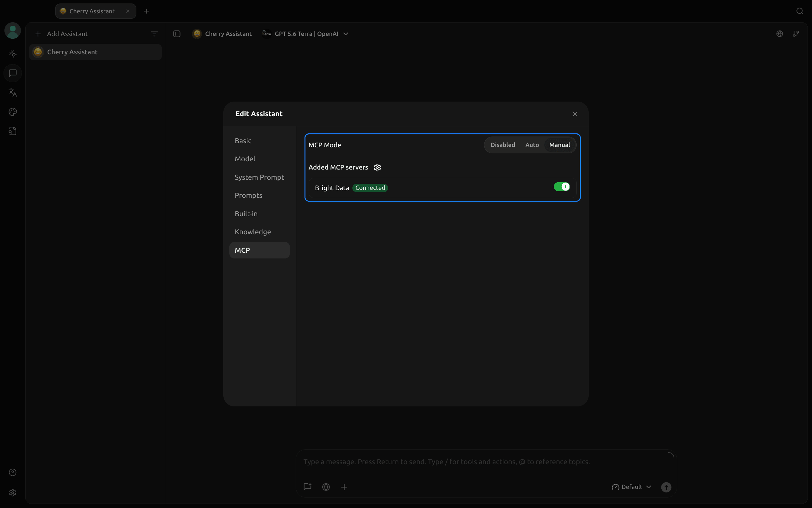Close the Cherry Assistant tab

coord(128,11)
